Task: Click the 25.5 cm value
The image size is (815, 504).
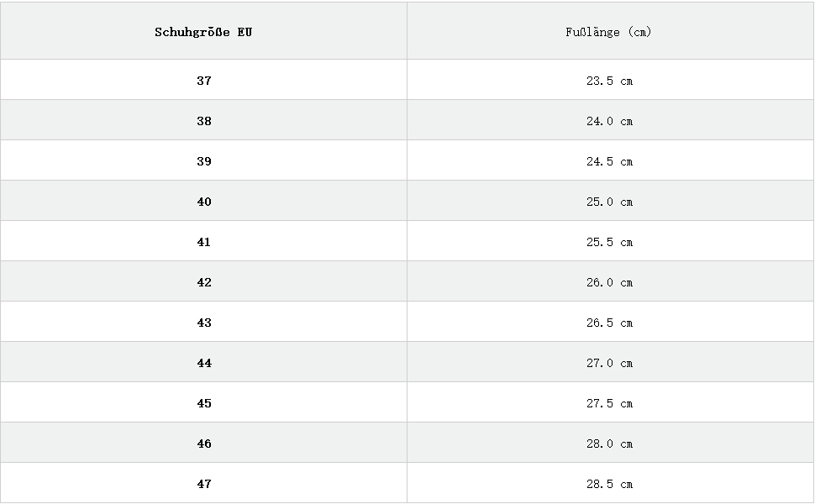Action: click(x=609, y=242)
